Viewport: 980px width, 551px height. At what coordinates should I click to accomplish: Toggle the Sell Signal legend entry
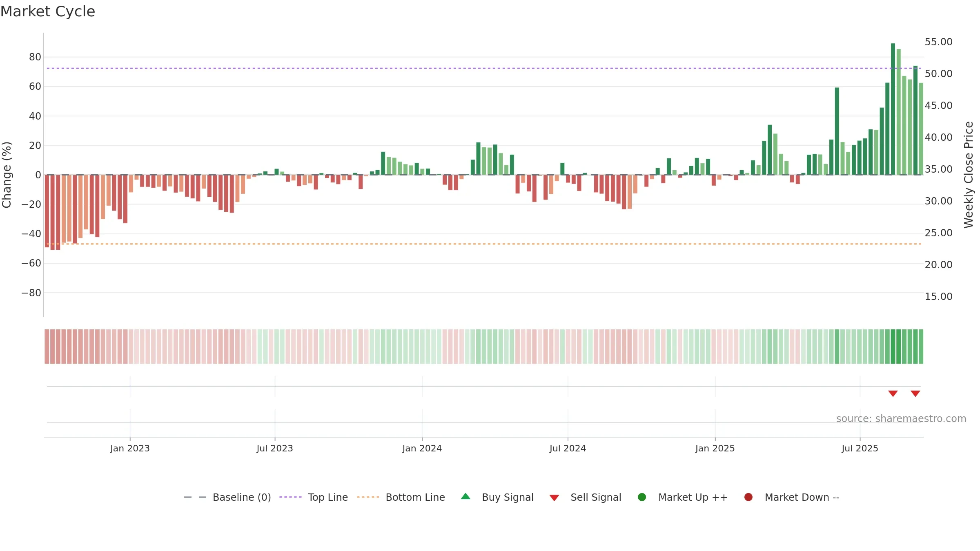(x=585, y=497)
